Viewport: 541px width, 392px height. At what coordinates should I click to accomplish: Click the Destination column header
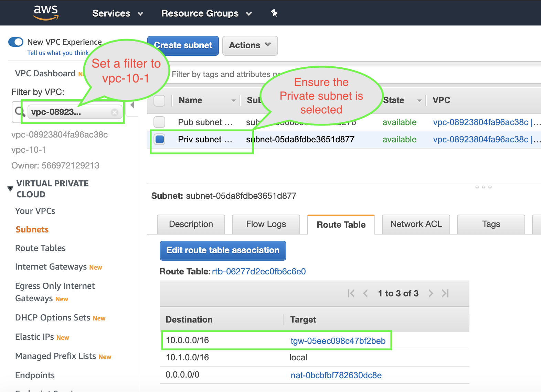pos(189,320)
